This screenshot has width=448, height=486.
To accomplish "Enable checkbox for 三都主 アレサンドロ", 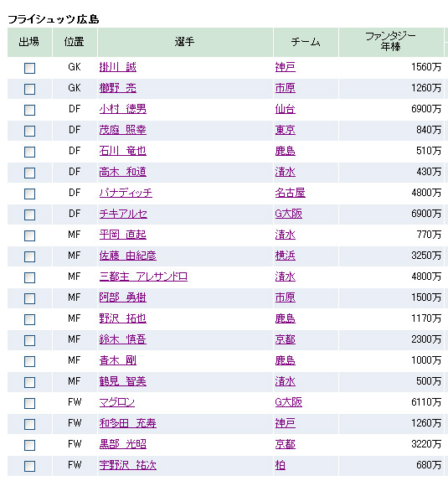I will coord(30,277).
